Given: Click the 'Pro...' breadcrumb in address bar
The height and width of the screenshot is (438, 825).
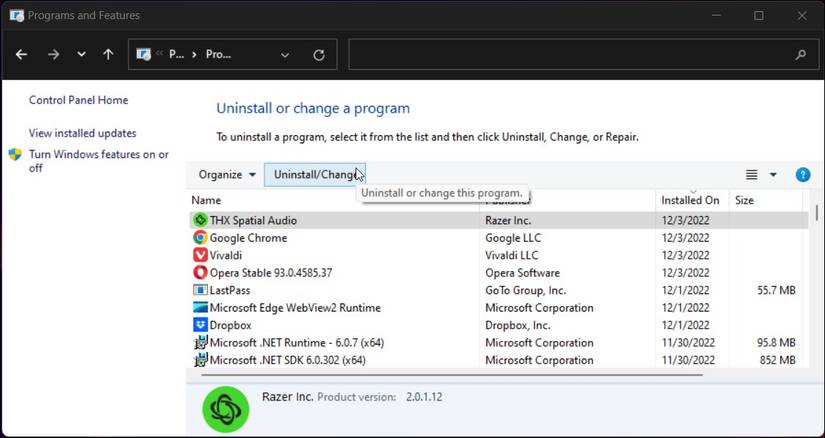Looking at the screenshot, I should click(x=218, y=54).
